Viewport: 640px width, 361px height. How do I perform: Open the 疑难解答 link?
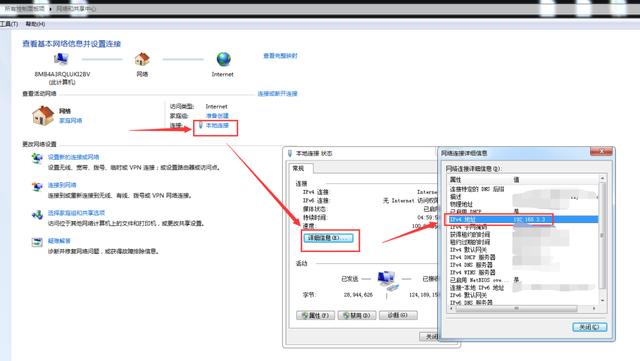(59, 241)
